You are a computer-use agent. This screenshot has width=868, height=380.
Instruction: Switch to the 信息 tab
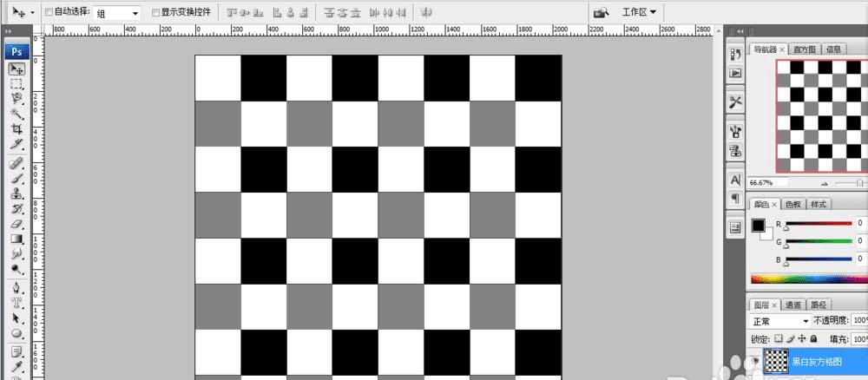834,49
